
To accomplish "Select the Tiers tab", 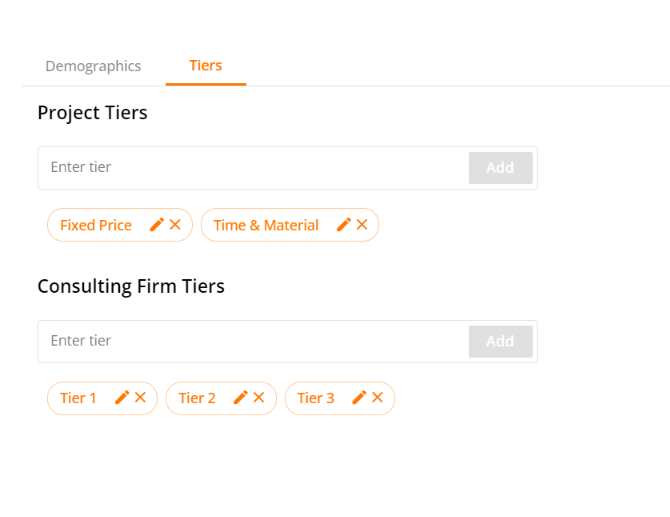I will tap(206, 65).
